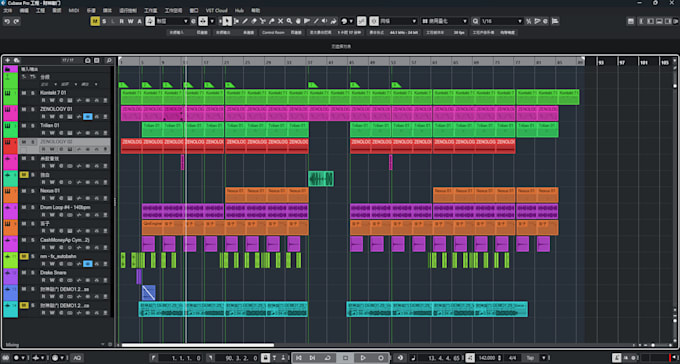Select the Zoom magnifier tool
This screenshot has width=680, height=364.
(x=289, y=21)
